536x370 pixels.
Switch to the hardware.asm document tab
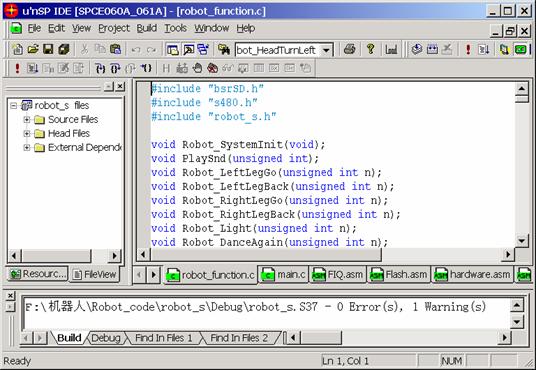coord(472,275)
